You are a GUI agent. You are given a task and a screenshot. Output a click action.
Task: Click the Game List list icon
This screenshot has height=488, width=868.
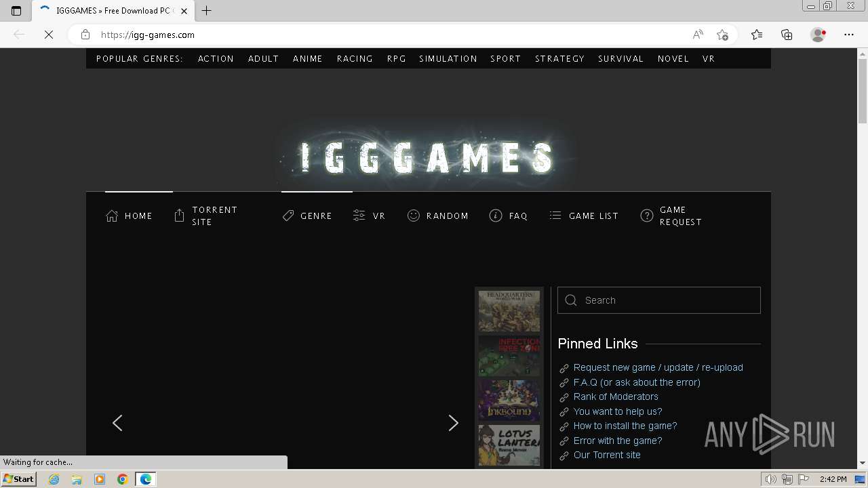(555, 216)
